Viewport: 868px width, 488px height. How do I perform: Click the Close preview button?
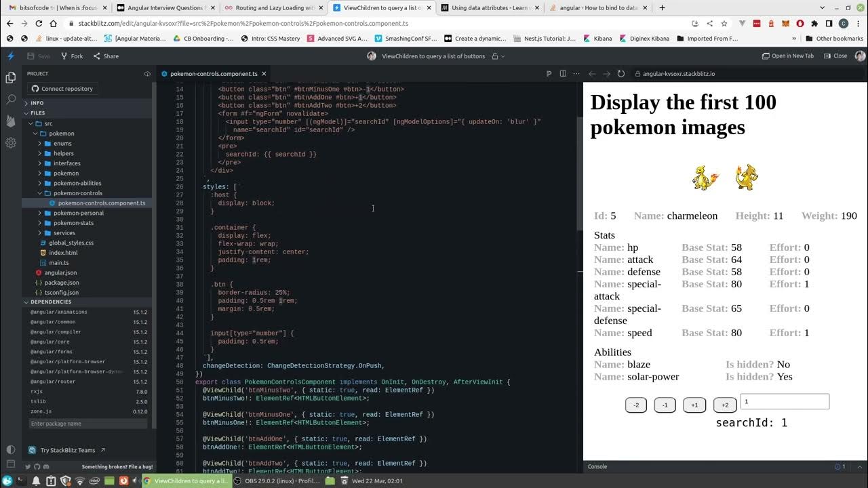tap(836, 56)
